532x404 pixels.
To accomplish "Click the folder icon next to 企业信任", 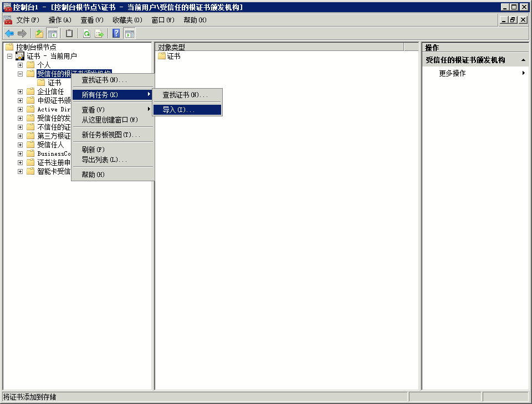I will coord(30,91).
